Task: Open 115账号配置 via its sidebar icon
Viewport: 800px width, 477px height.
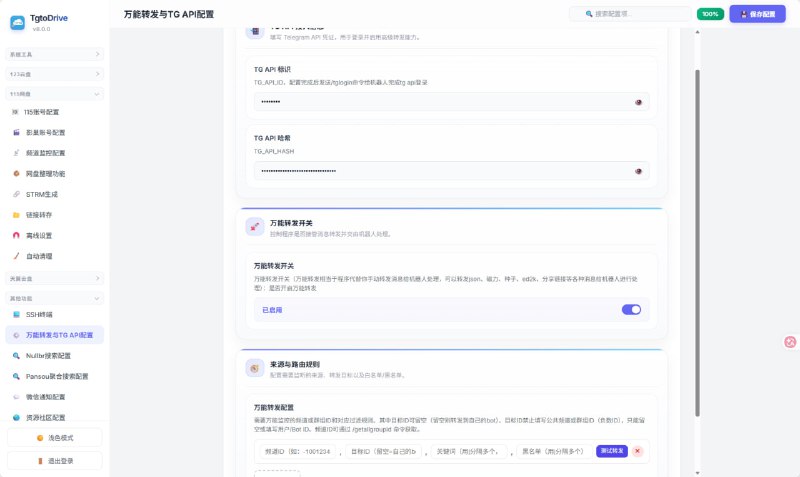Action: pyautogui.click(x=15, y=112)
